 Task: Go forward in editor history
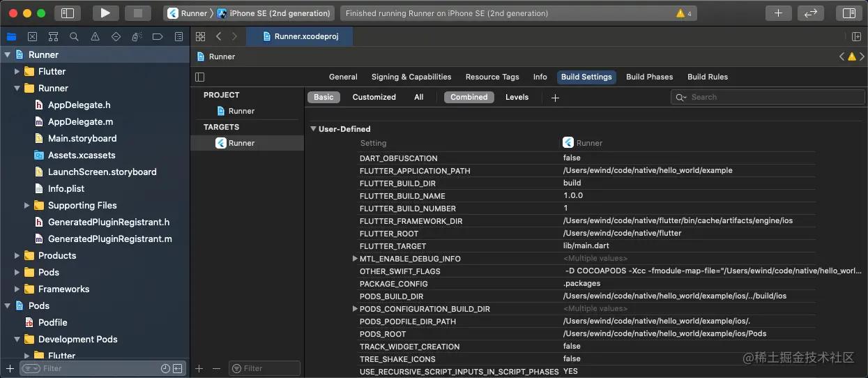click(x=234, y=36)
